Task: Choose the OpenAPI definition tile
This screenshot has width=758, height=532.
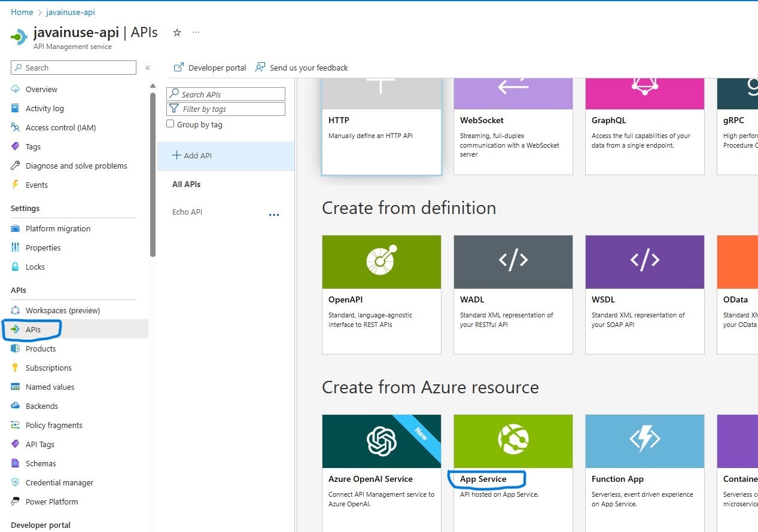Action: [x=382, y=294]
